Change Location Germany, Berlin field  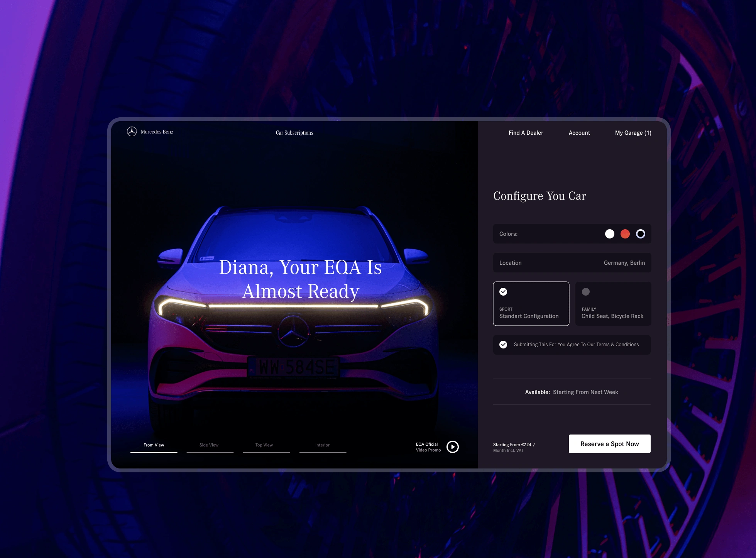[572, 263]
